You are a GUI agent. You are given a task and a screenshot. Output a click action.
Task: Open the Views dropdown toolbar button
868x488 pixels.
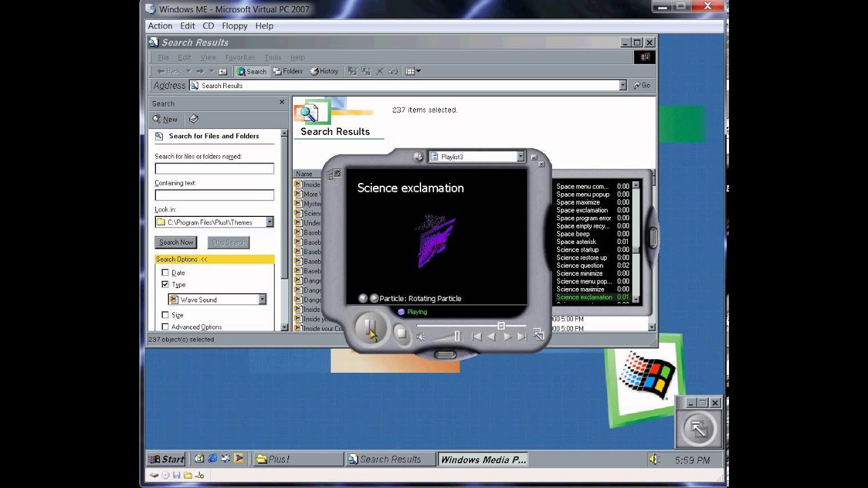(413, 71)
